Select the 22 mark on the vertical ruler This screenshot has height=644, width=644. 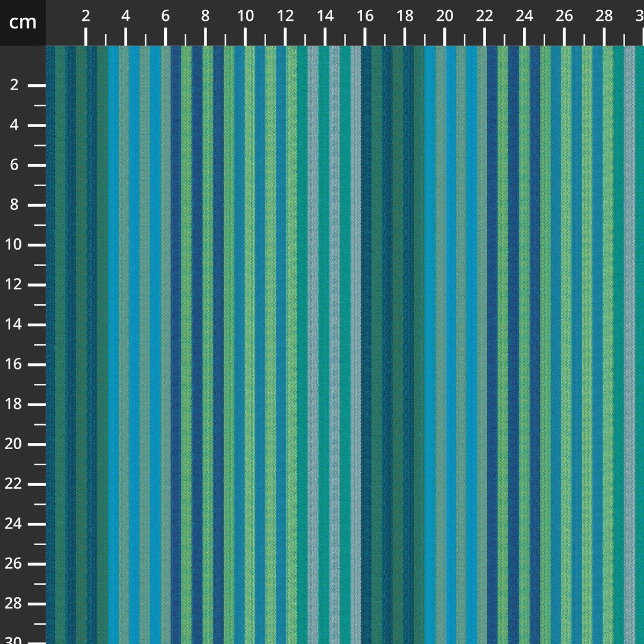click(14, 484)
